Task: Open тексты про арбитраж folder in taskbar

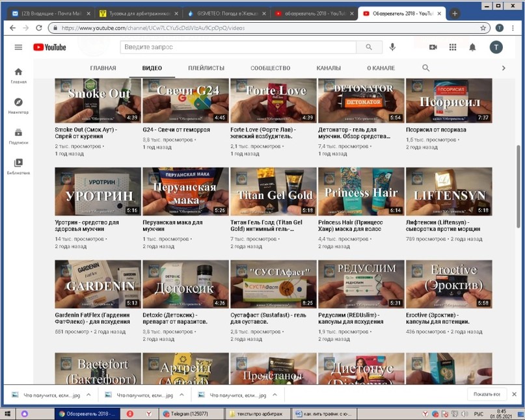Action: click(256, 414)
